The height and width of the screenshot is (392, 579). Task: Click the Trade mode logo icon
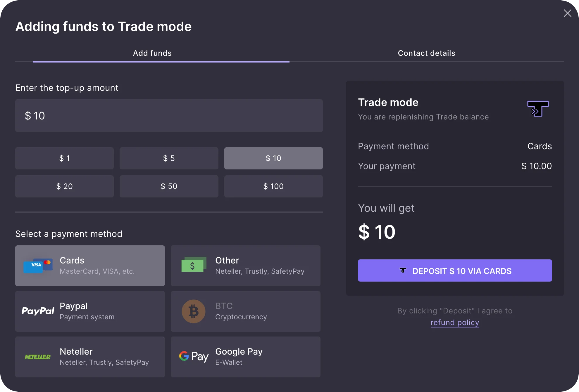pyautogui.click(x=538, y=109)
